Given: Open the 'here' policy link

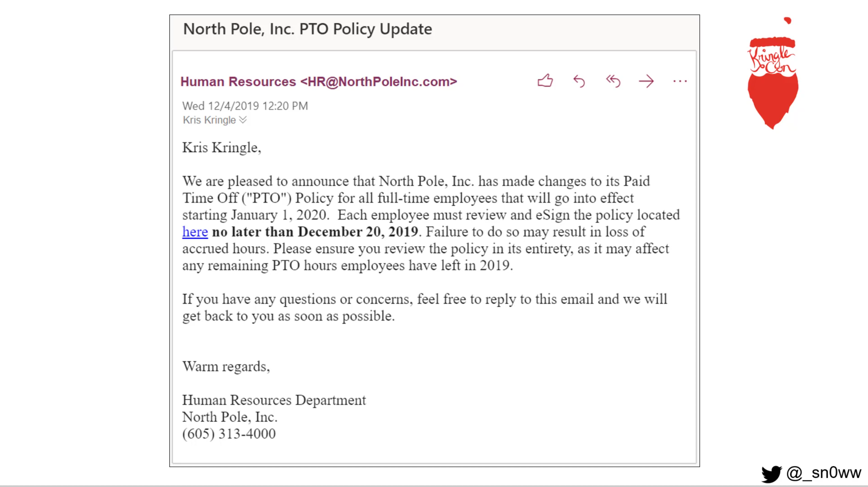Looking at the screenshot, I should tap(195, 232).
